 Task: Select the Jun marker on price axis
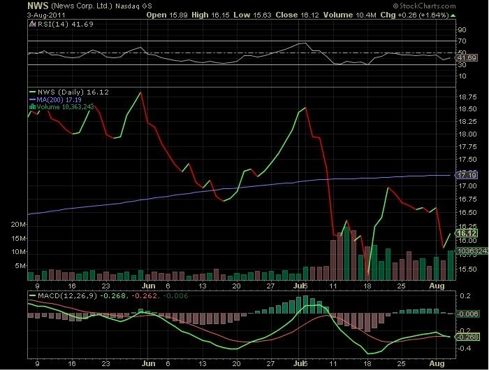148,286
